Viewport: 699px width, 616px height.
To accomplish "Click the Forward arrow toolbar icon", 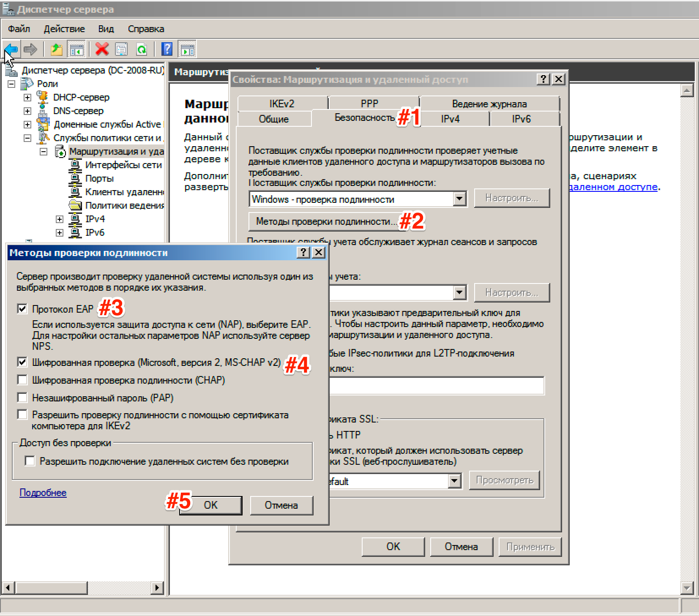I will pos(30,49).
